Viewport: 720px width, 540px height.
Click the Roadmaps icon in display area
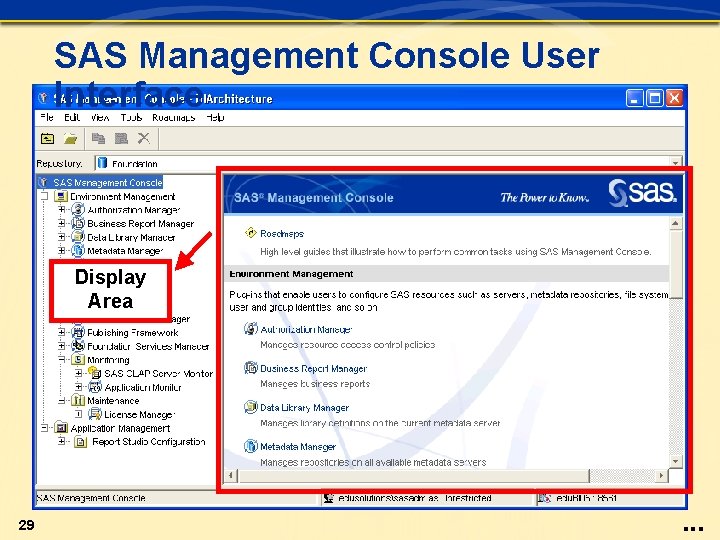(251, 233)
